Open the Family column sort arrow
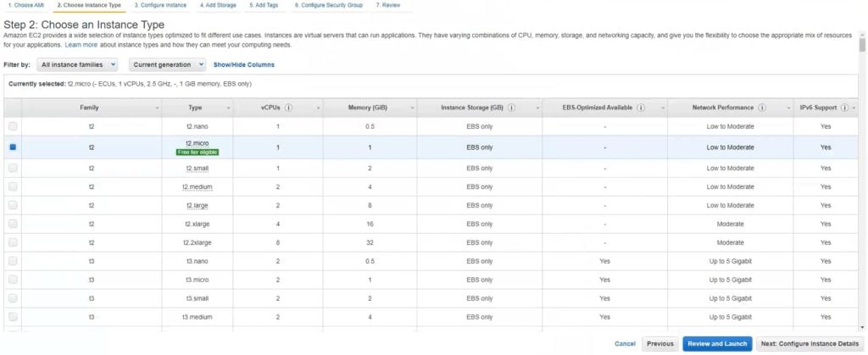 (x=158, y=109)
